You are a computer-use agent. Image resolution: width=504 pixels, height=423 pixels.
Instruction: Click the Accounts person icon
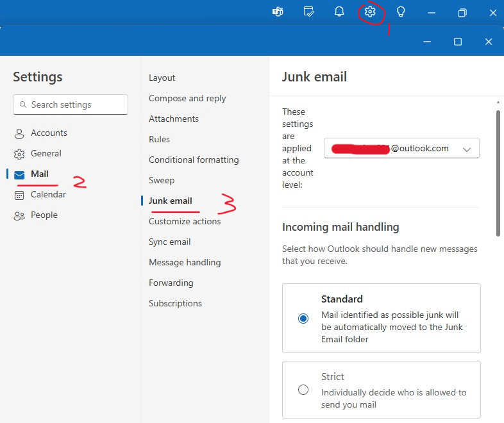(x=19, y=133)
